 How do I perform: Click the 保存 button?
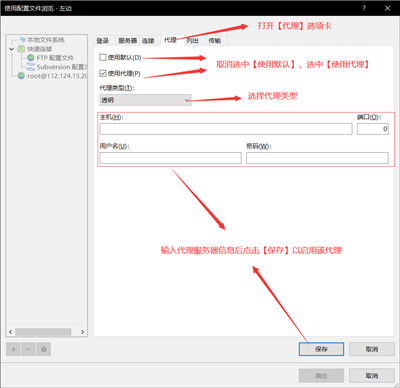[x=321, y=349]
